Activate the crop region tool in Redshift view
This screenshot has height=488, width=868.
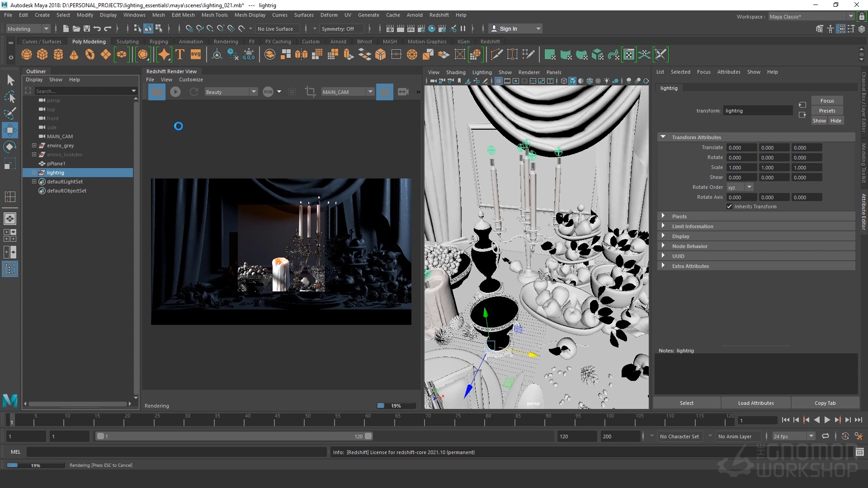coord(310,91)
